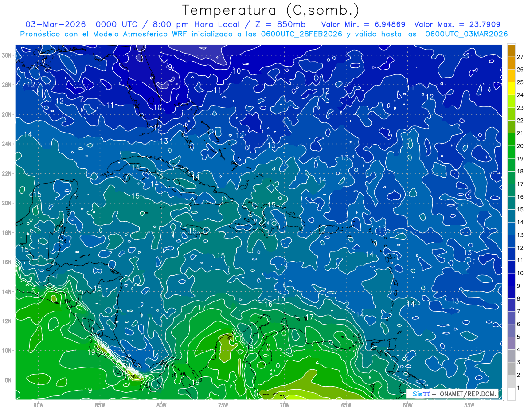Image resolution: width=532 pixels, height=411 pixels.
Task: Click the purple swatch between 4 and 5
Action: pos(511,343)
